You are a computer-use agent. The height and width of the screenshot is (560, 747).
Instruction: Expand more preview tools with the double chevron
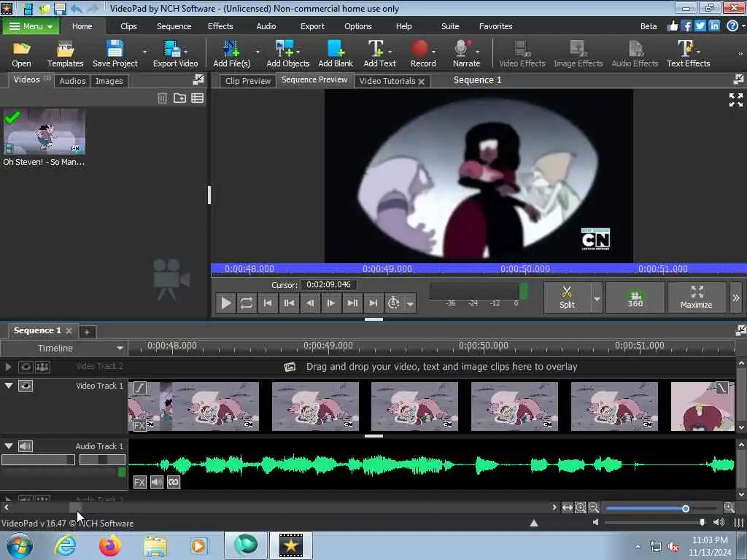736,297
